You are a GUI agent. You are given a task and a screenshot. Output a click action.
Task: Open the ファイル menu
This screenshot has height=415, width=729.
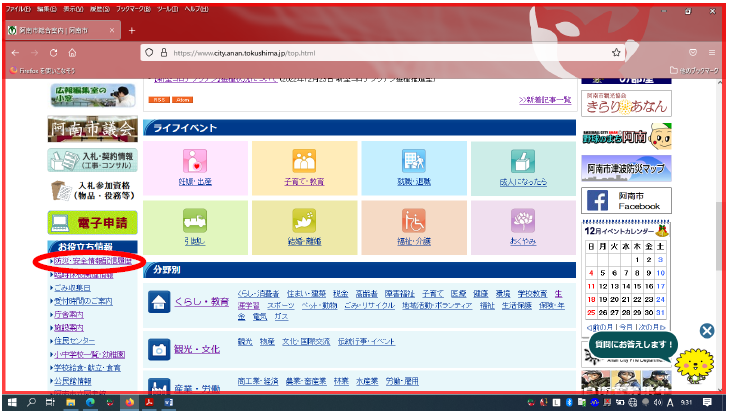tap(18, 9)
